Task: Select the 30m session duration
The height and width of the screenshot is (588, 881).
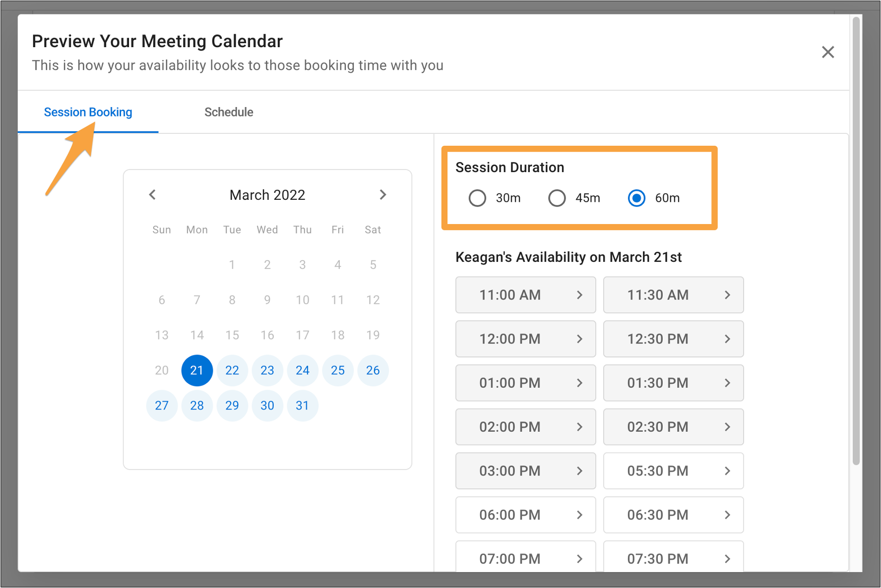Action: (477, 198)
